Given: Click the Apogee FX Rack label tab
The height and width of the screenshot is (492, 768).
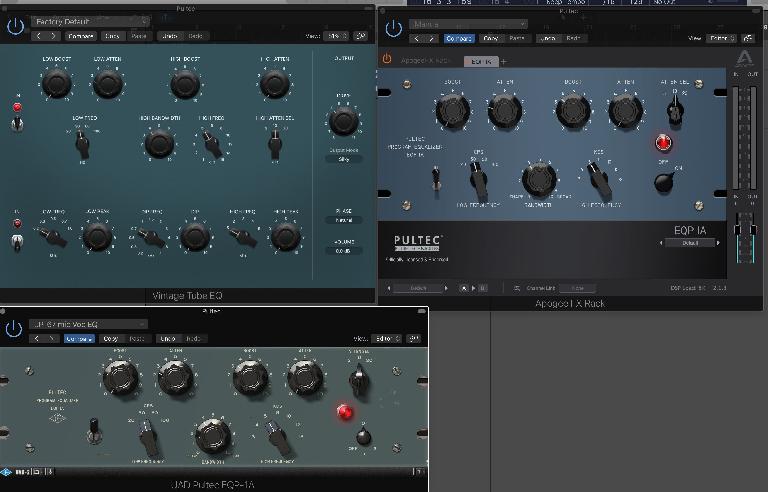Looking at the screenshot, I should [x=425, y=61].
